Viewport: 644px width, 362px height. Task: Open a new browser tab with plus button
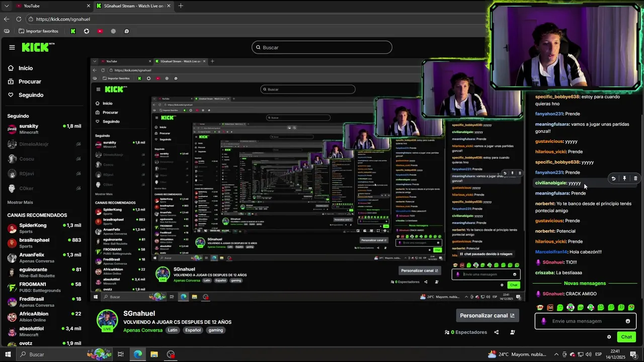coord(181,6)
